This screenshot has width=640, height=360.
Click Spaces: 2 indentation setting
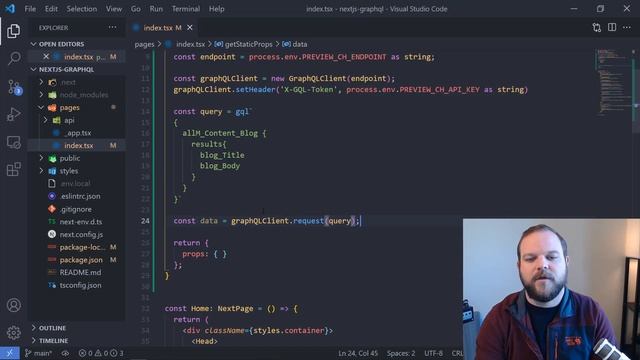(x=401, y=353)
